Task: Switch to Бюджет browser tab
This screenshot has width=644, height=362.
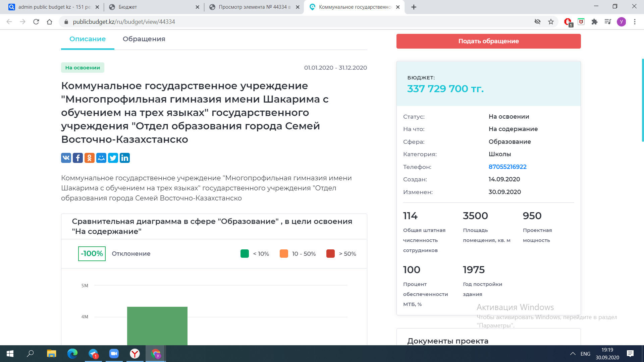Action: (x=151, y=7)
